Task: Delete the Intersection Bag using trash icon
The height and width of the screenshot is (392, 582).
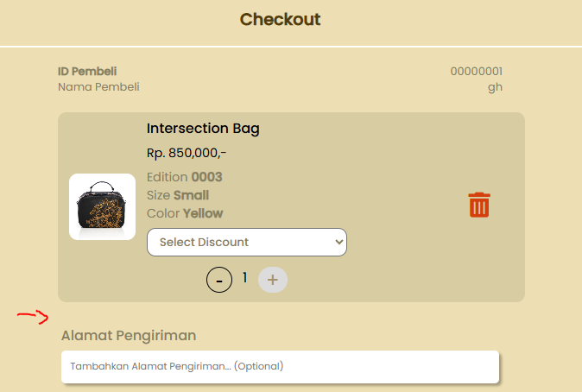Action: [x=479, y=205]
